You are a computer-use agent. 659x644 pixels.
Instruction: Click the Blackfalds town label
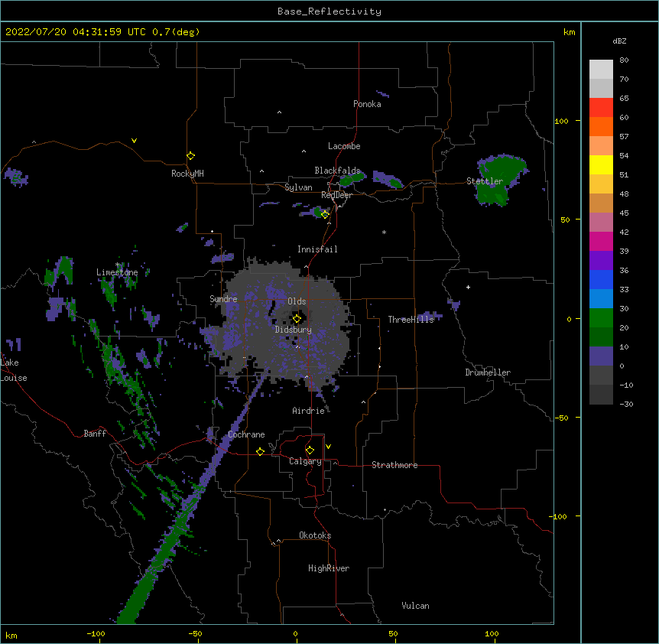(337, 171)
